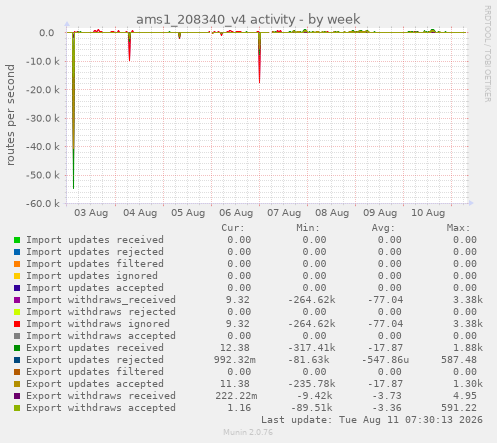
Task: Click the indigo Import updates accepted swatch
Action: pyautogui.click(x=17, y=288)
